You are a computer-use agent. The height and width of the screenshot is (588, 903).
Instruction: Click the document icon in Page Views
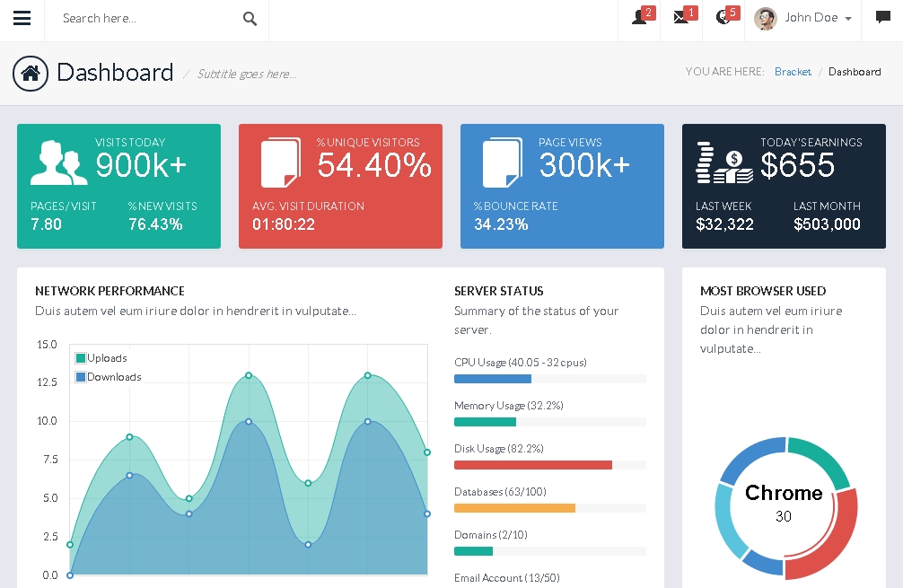pyautogui.click(x=501, y=162)
